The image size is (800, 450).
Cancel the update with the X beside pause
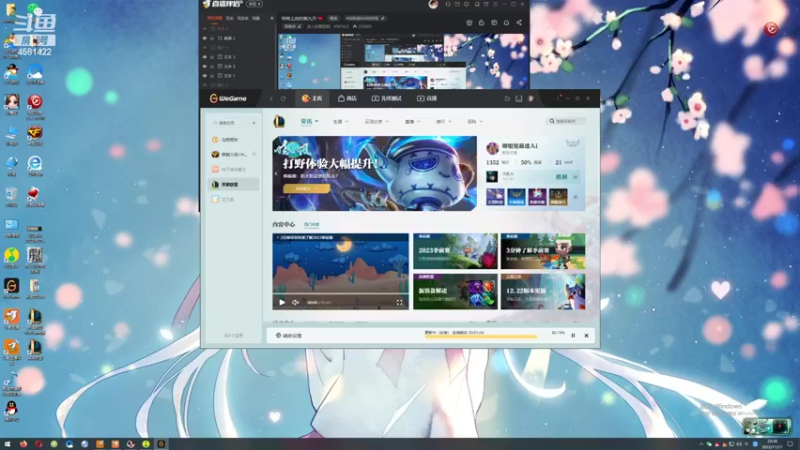click(586, 336)
